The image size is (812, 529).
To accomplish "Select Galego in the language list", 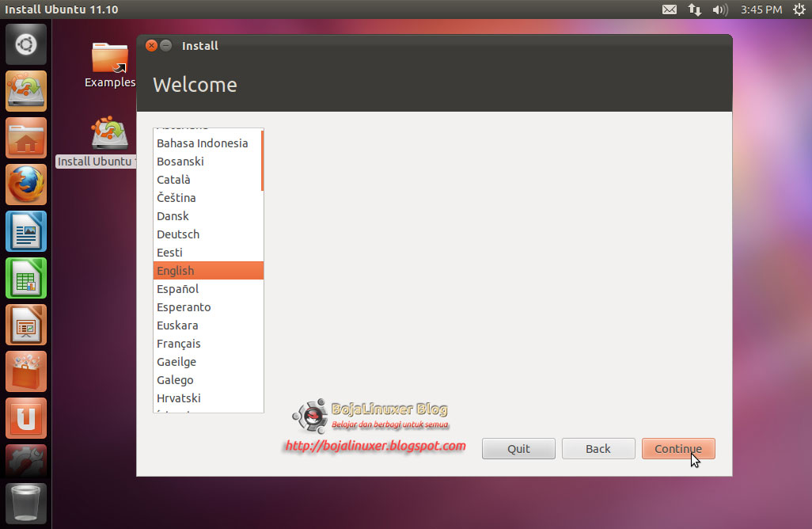I will tap(207, 380).
